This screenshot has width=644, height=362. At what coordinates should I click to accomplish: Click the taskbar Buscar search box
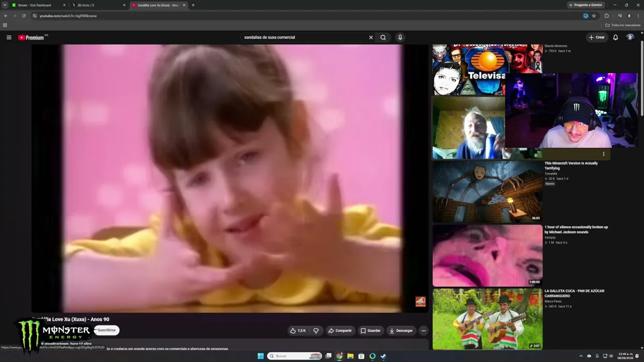(x=294, y=356)
